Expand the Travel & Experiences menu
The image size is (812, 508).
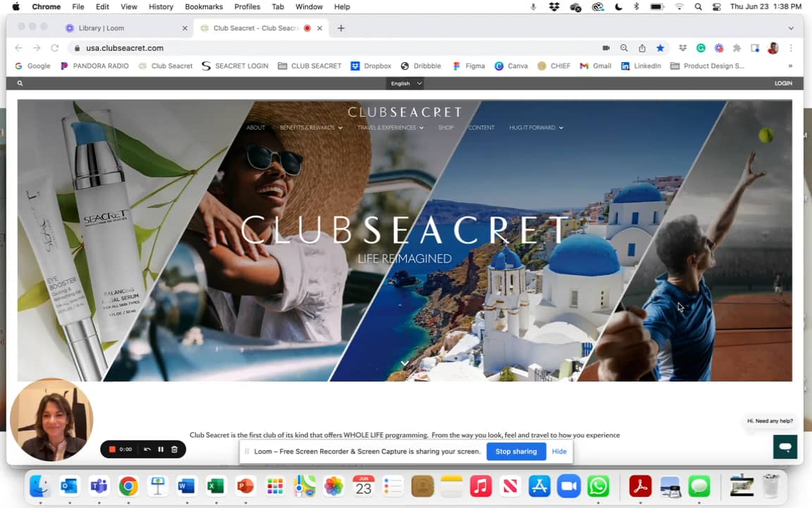tap(390, 128)
